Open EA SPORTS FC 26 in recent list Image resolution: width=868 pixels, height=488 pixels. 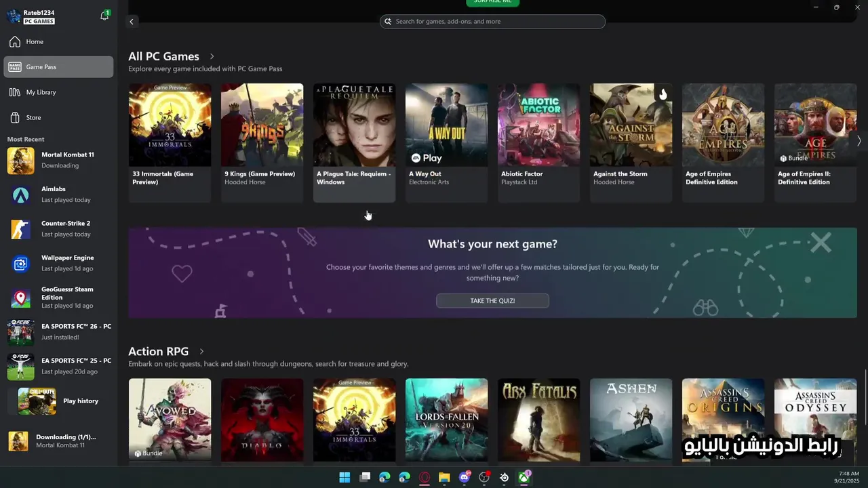point(59,332)
